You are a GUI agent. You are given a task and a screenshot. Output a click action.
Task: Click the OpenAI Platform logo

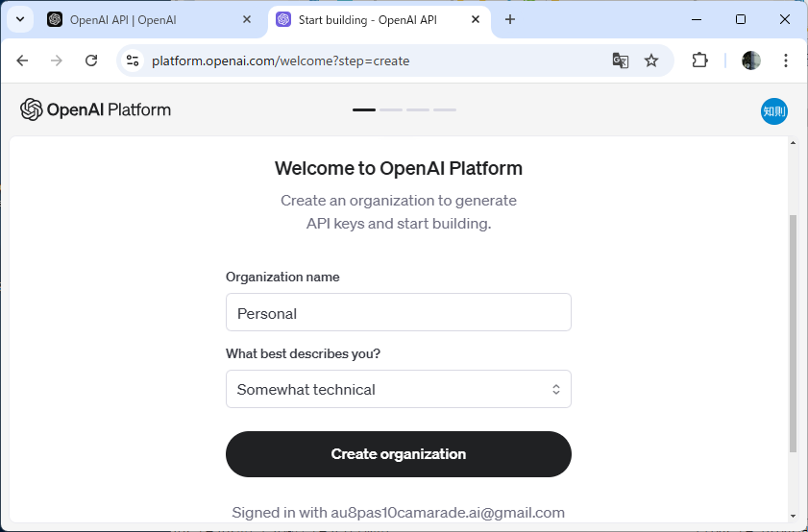coord(95,109)
